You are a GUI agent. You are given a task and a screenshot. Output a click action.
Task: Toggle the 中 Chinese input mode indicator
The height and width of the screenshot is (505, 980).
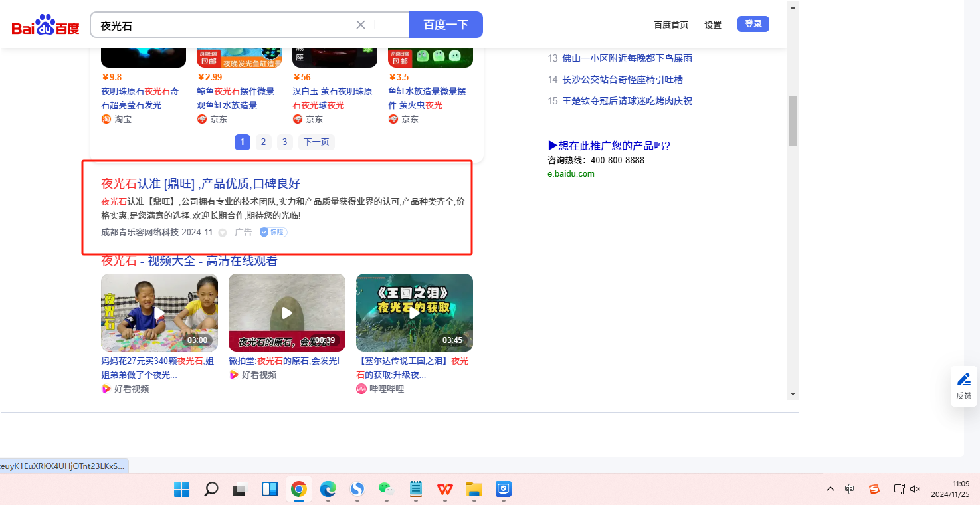[850, 489]
